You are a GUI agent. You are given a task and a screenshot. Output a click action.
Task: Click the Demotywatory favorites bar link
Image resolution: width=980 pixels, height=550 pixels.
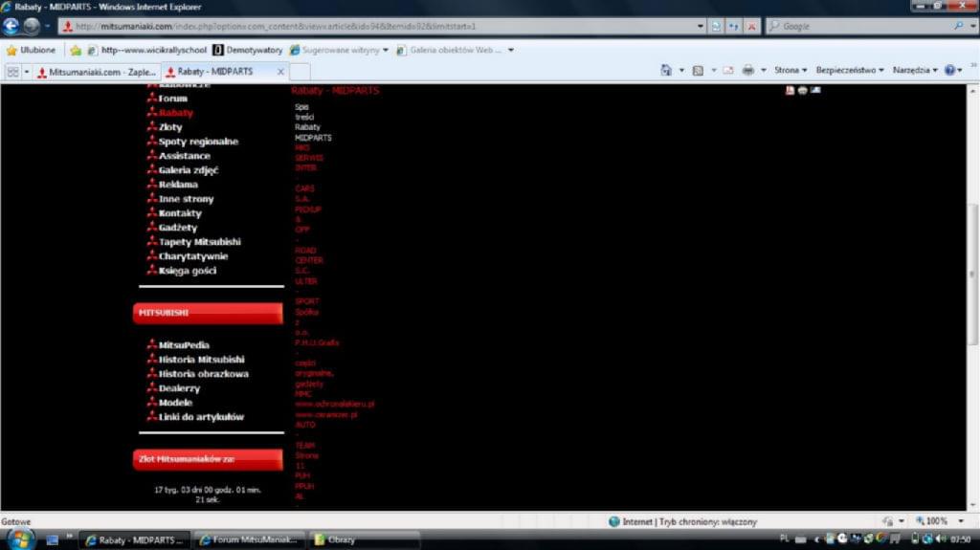pos(248,50)
